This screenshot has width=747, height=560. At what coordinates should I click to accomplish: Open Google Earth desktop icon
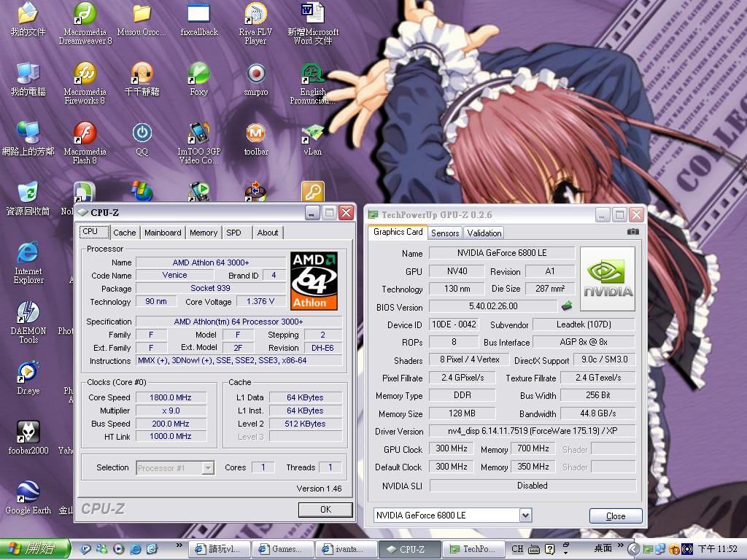(28, 492)
